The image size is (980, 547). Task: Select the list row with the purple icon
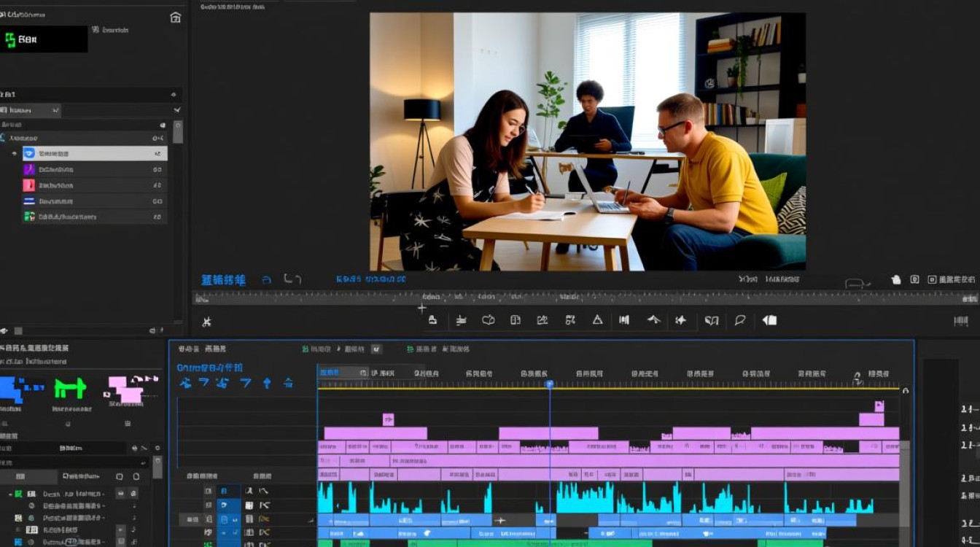(94, 169)
